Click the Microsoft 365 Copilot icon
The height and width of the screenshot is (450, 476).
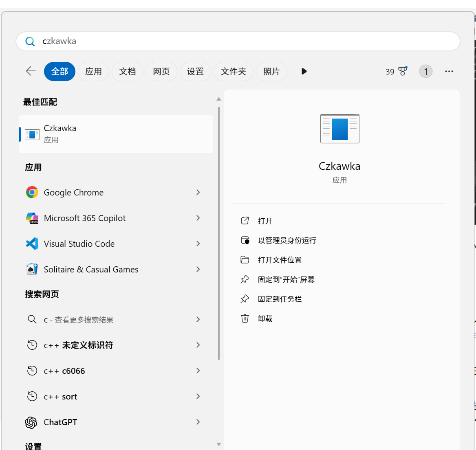pyautogui.click(x=32, y=218)
